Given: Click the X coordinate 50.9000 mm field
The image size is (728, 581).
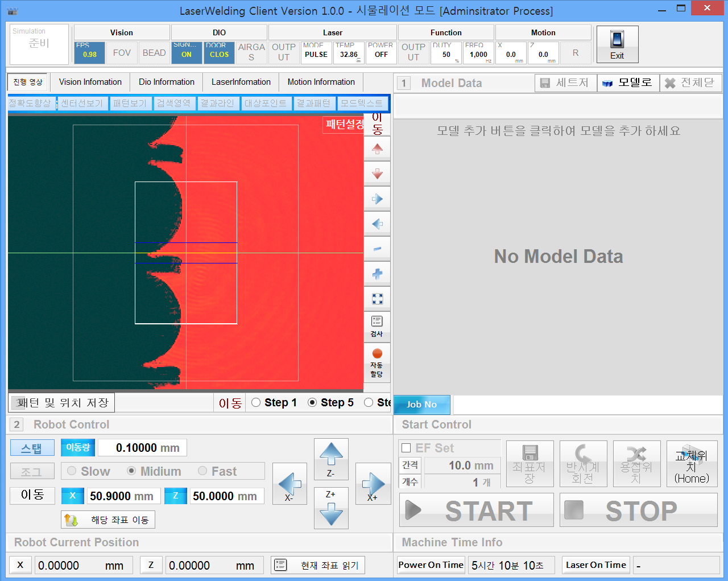Looking at the screenshot, I should (122, 496).
